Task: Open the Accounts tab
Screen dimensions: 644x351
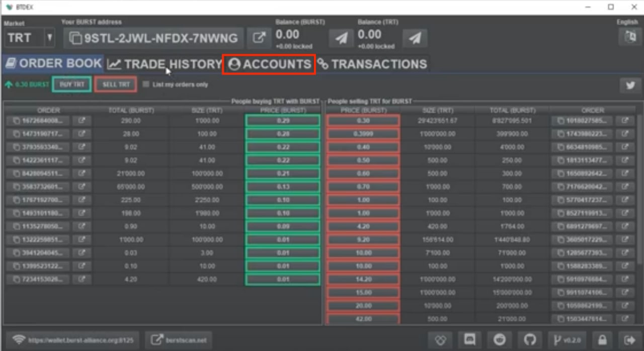Action: (269, 64)
